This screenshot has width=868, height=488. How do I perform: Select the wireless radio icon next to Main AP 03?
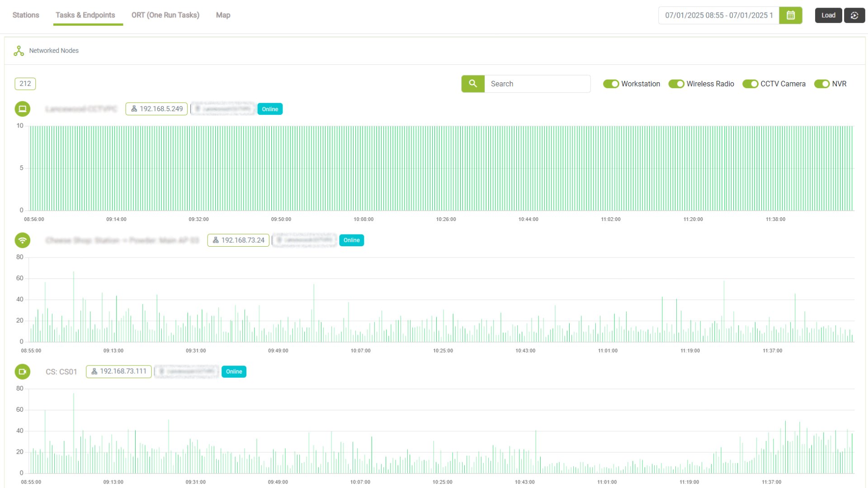click(x=23, y=240)
